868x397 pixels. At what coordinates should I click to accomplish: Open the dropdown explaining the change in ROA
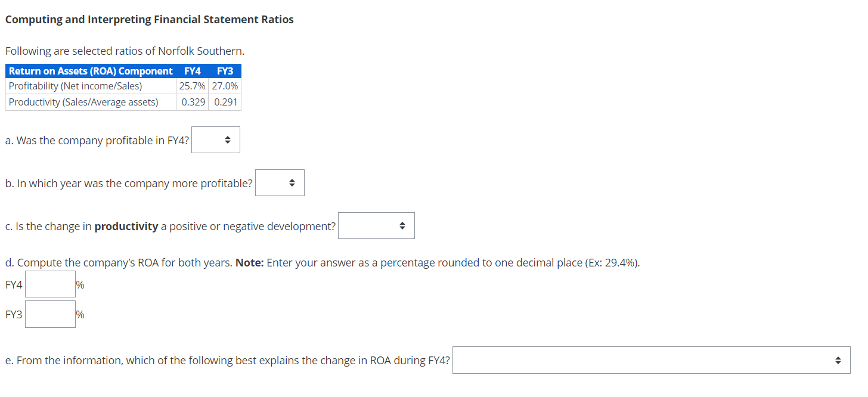(650, 360)
